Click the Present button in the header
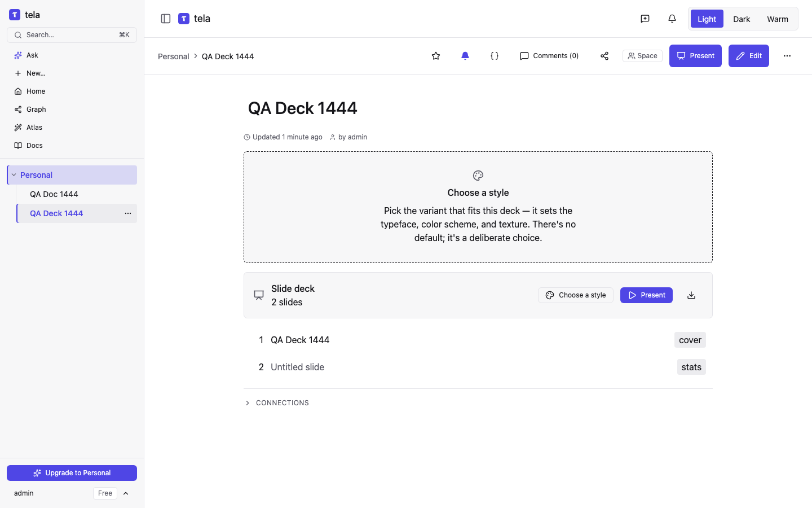The image size is (812, 508). coord(695,56)
